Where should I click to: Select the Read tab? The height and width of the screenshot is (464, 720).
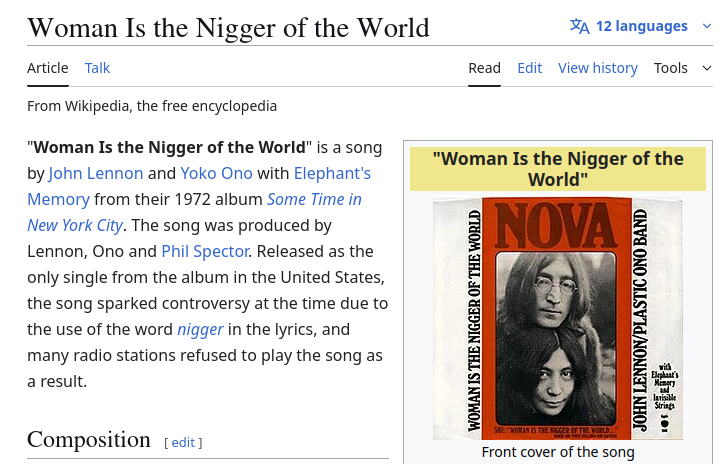coord(484,68)
